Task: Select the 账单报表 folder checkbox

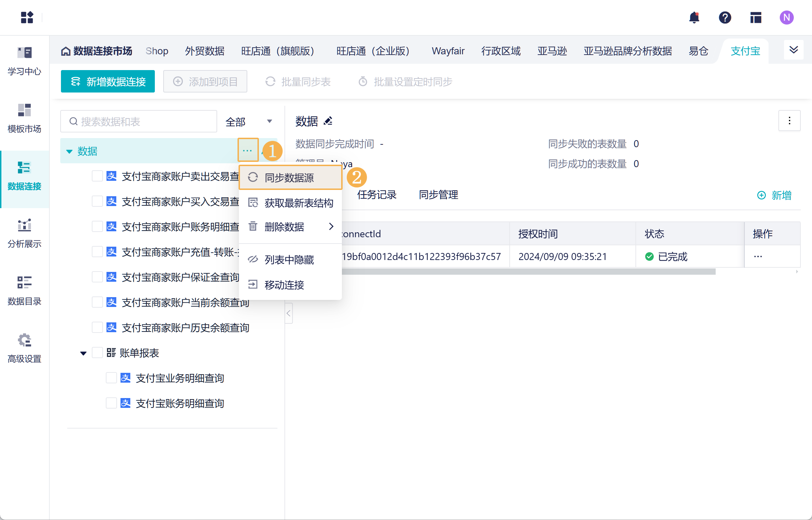Action: click(97, 353)
